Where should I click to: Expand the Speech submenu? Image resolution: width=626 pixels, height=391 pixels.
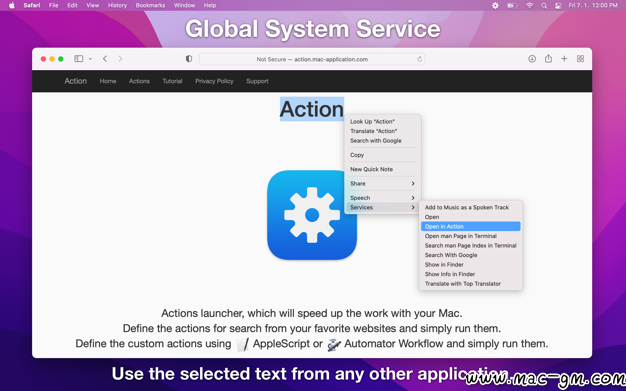click(382, 198)
